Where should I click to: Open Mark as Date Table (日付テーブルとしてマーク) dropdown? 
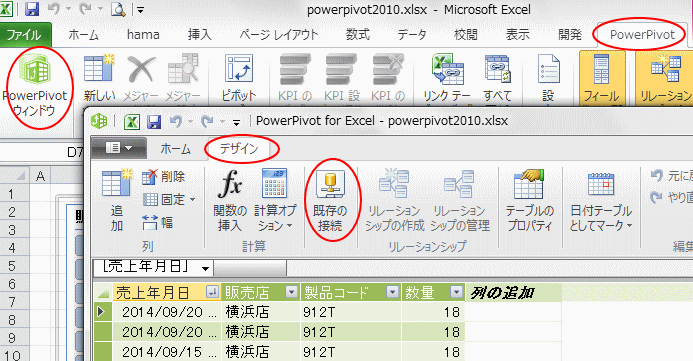pyautogui.click(x=601, y=200)
